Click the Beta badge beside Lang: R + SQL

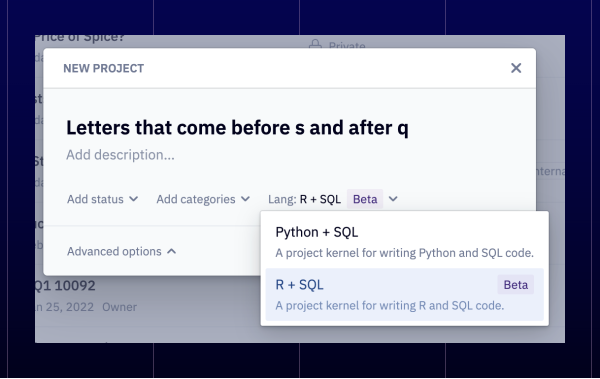click(x=365, y=199)
